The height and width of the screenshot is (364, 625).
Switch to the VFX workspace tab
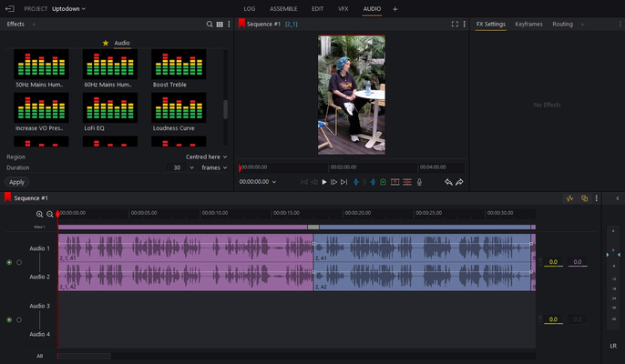pos(343,8)
